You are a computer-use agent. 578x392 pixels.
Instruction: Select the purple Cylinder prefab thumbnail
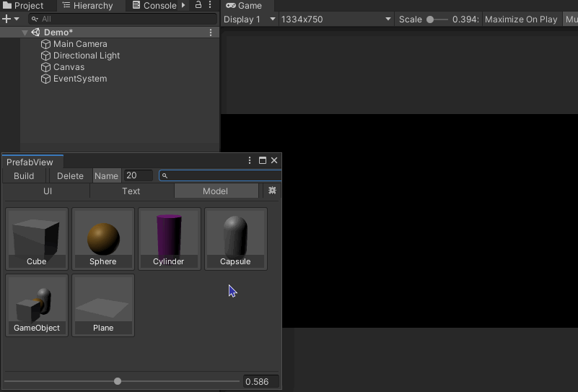pyautogui.click(x=170, y=238)
